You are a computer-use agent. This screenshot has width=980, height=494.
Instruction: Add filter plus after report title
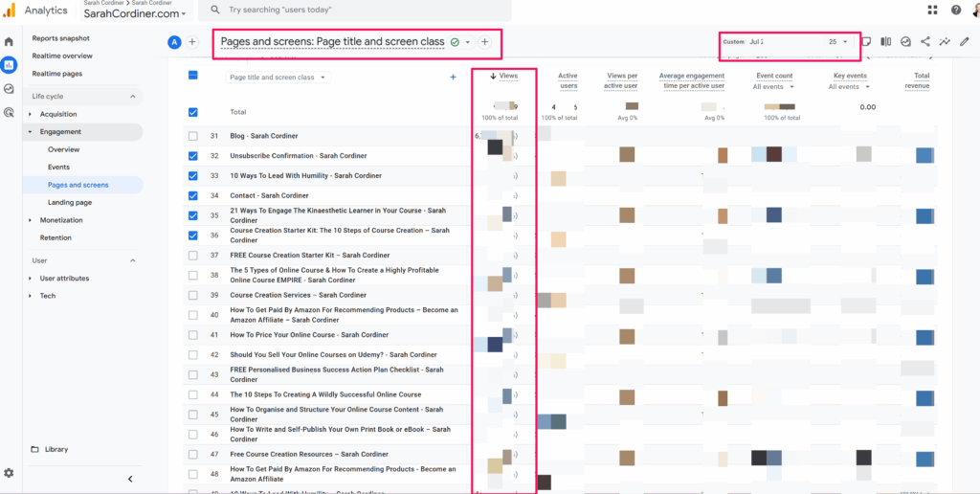[485, 42]
